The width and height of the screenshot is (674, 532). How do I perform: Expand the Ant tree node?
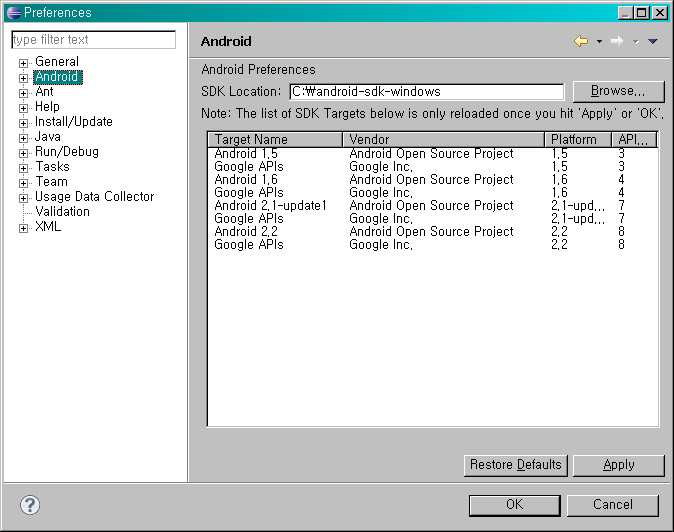(x=23, y=93)
